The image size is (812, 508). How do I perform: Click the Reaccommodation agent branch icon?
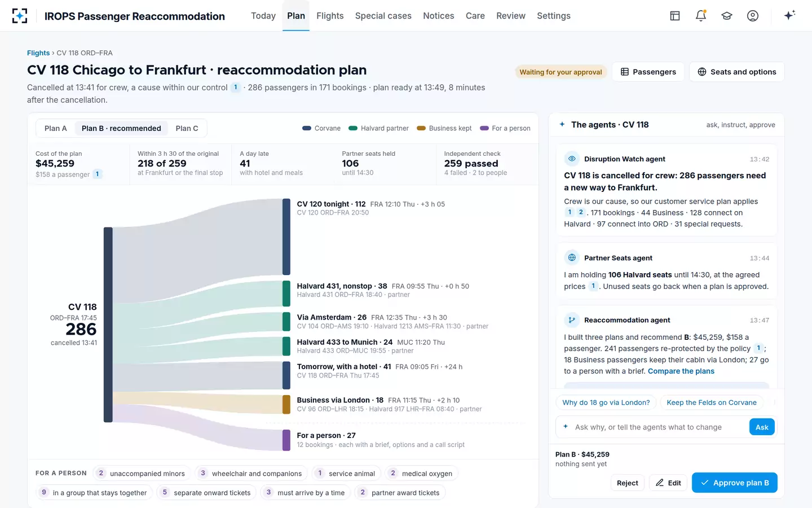[x=572, y=320]
